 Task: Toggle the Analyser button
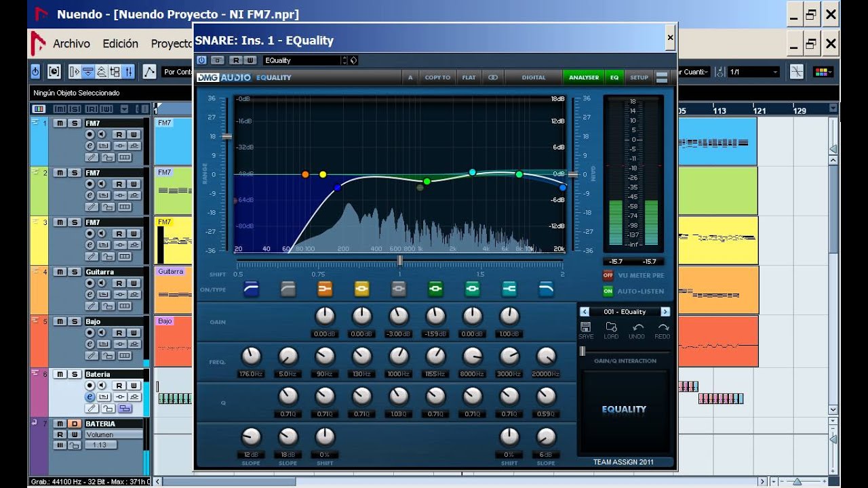click(584, 77)
